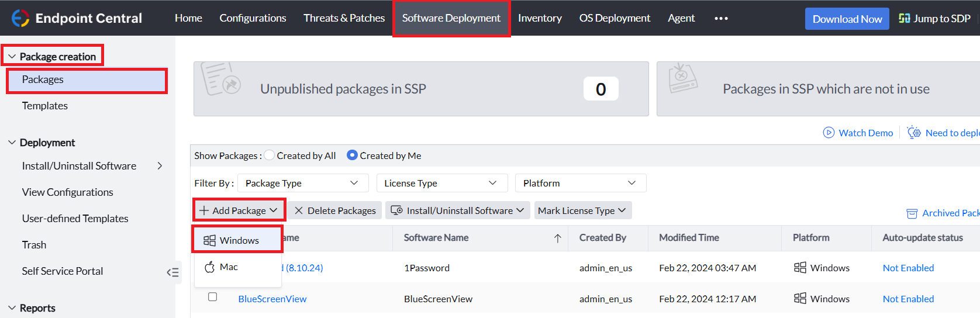
Task: Collapse the Package creation section
Action: tap(12, 57)
